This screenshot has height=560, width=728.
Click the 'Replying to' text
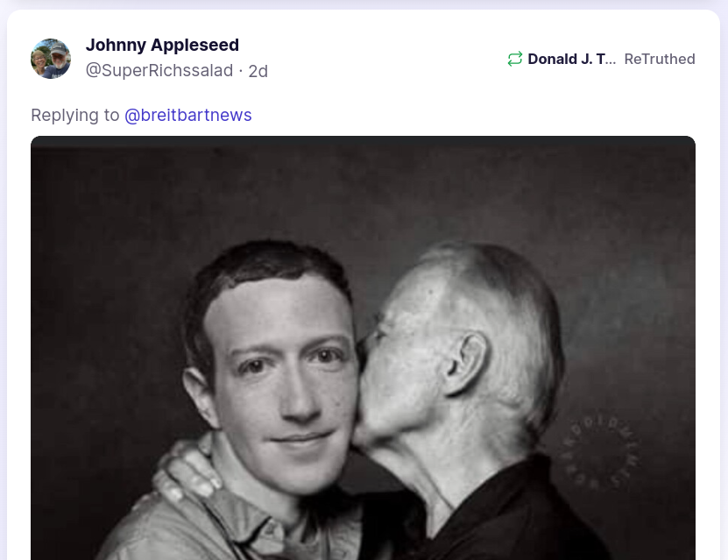75,115
